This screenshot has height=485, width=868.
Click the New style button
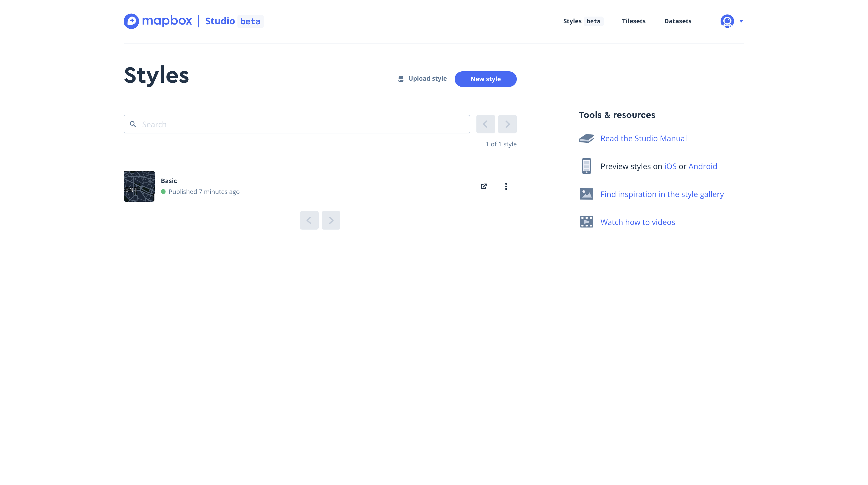coord(485,79)
